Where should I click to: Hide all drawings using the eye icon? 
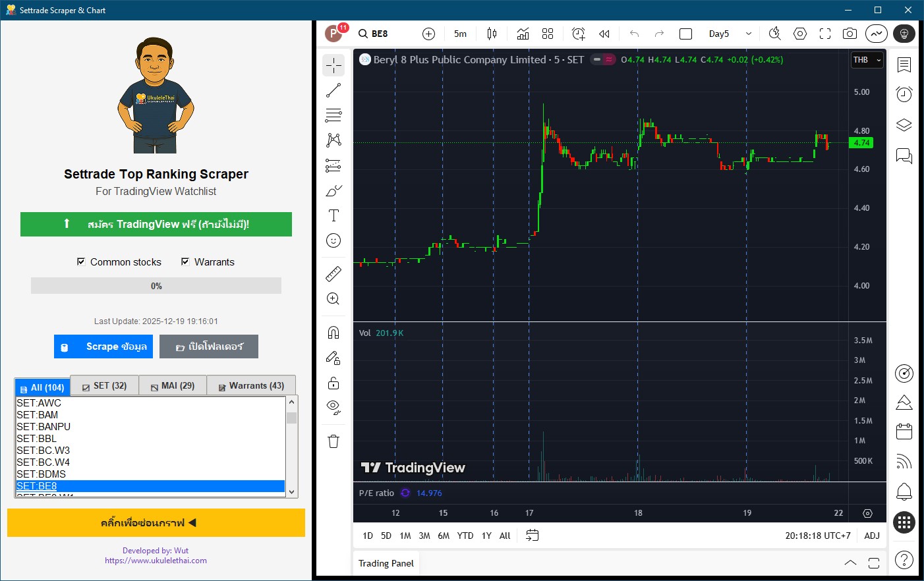click(x=333, y=406)
